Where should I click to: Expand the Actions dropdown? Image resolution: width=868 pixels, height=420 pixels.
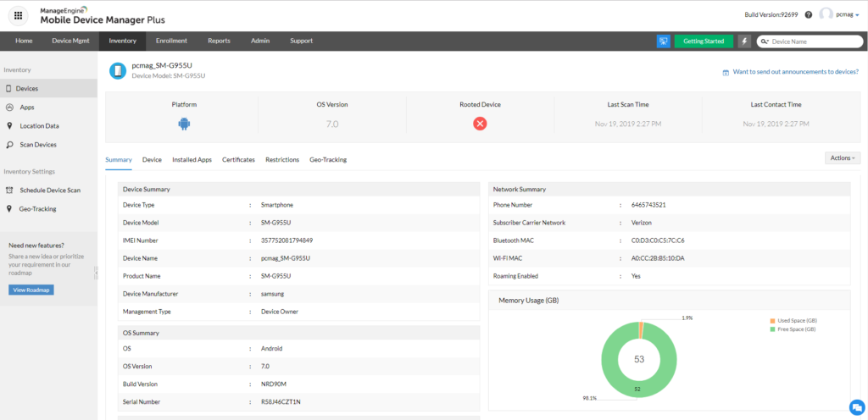pos(843,157)
